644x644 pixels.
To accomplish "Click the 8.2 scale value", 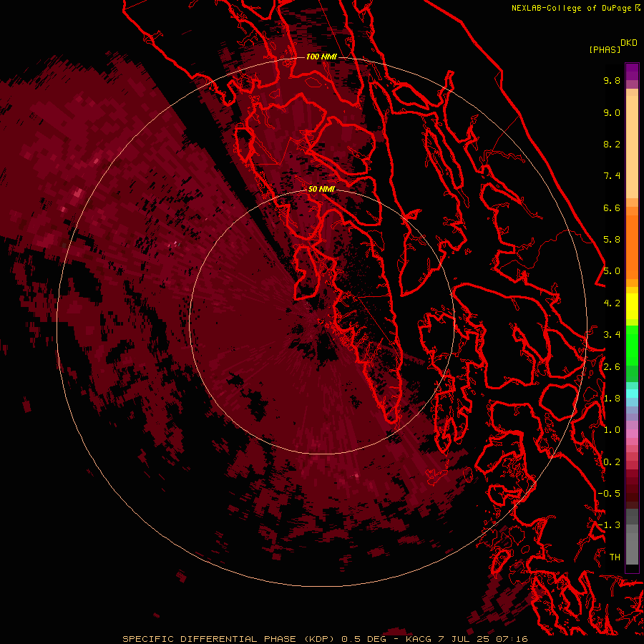I will 612,144.
